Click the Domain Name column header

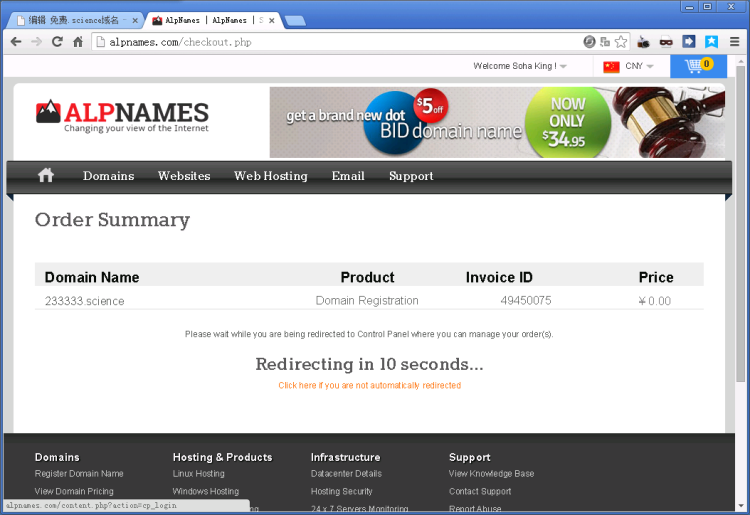pyautogui.click(x=92, y=277)
